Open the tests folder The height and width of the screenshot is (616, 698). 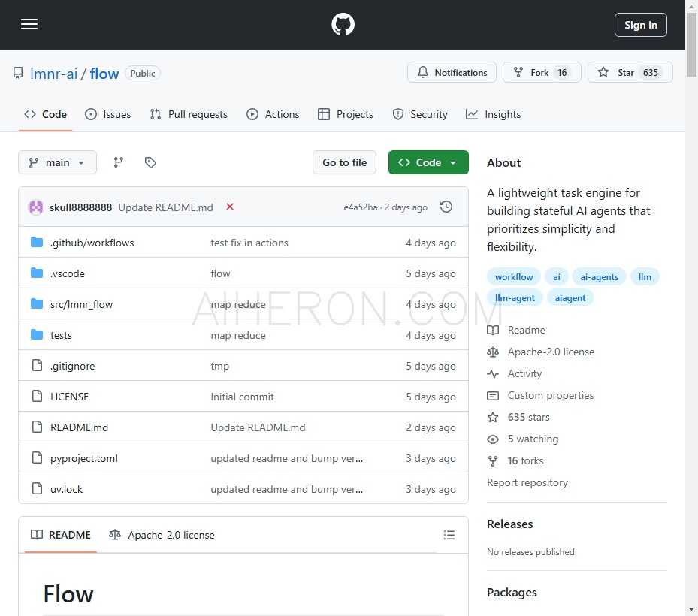point(61,335)
